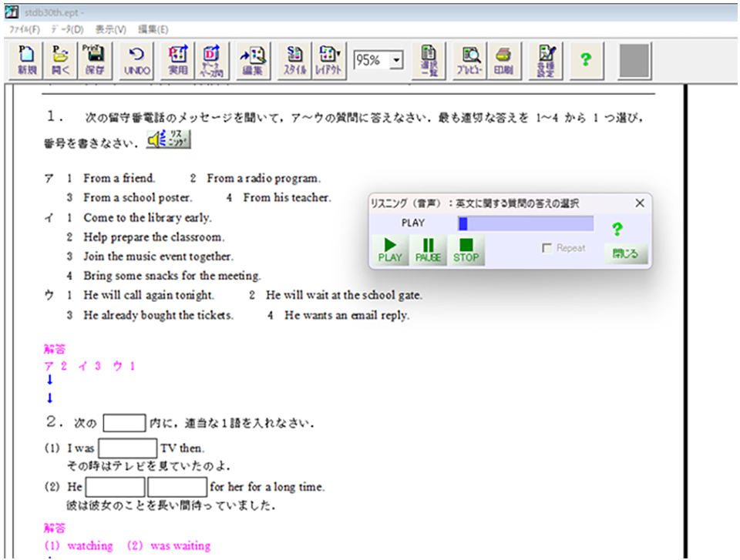Image resolution: width=740 pixels, height=560 pixels.
Task: Open the 編集 edit toolbar icon
Action: pos(252,60)
